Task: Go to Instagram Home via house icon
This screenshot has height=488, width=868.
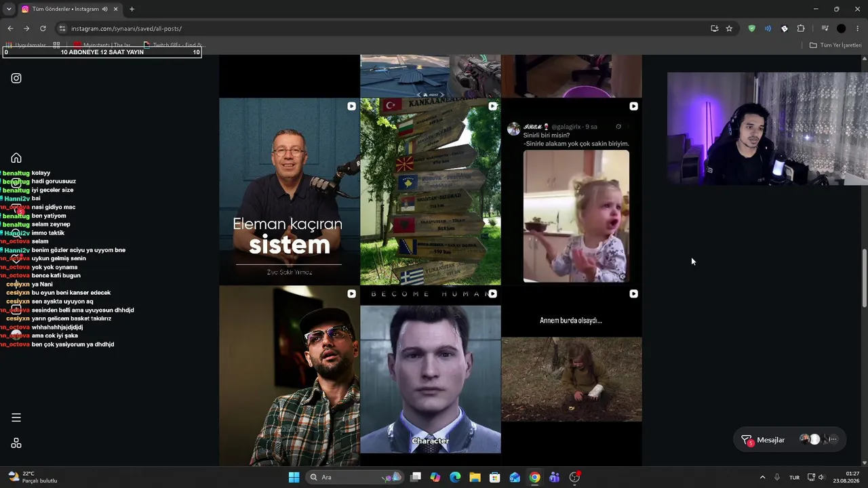Action: (16, 158)
